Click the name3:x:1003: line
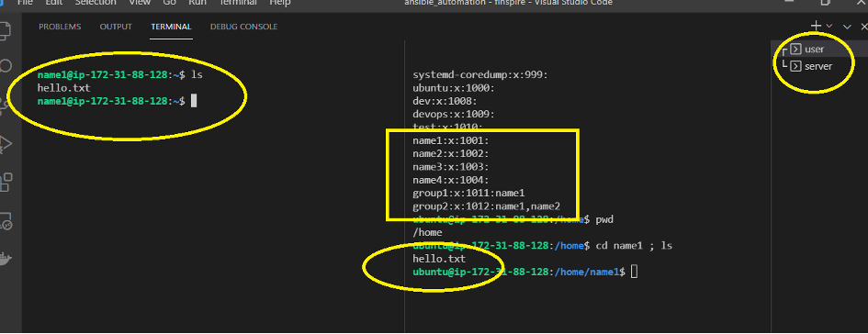868x334 pixels. click(451, 167)
